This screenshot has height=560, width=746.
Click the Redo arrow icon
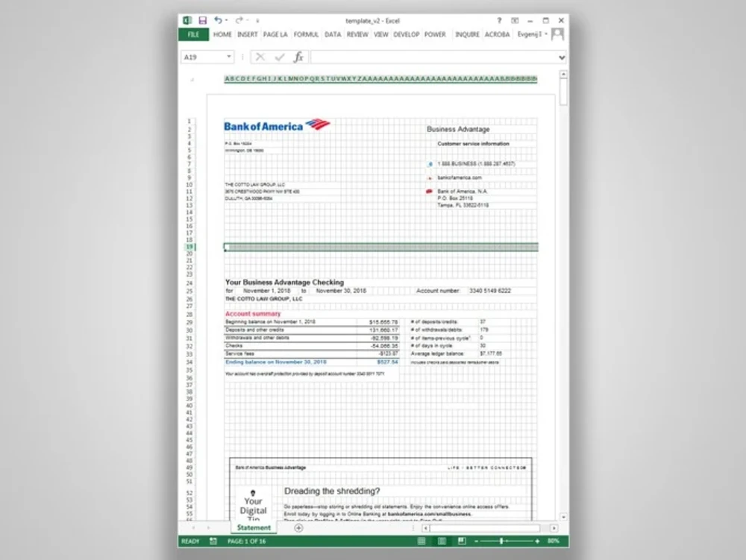coord(239,20)
